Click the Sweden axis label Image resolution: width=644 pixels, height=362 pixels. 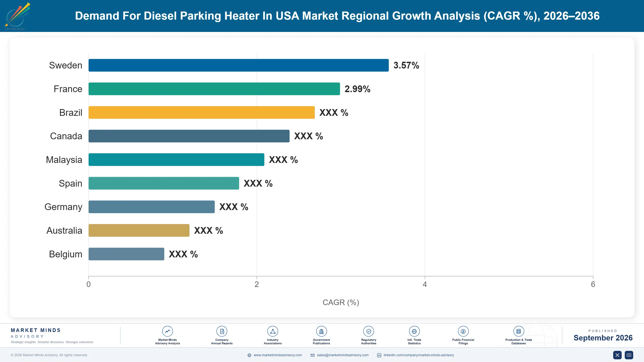(65, 65)
